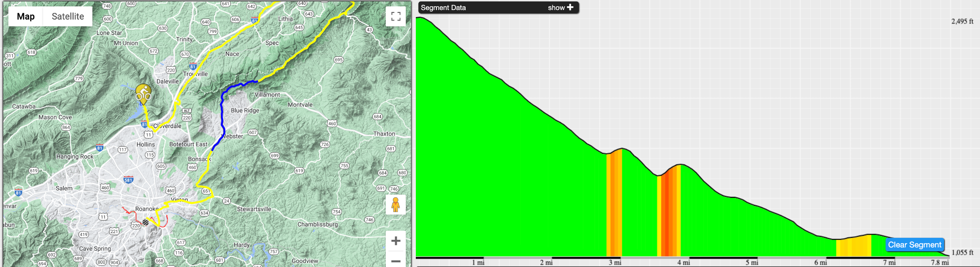Click the Salem label on the map
980x267 pixels.
point(64,188)
